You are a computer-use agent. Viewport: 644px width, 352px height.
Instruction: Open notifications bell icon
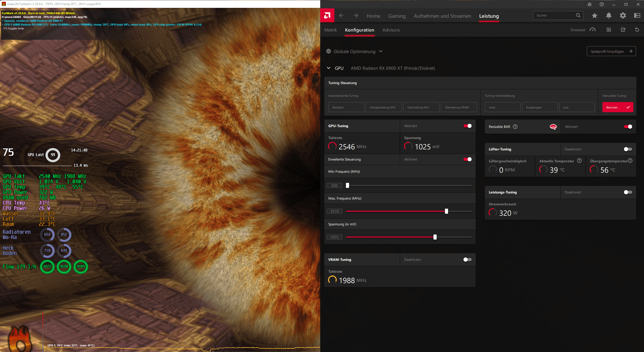(x=609, y=16)
